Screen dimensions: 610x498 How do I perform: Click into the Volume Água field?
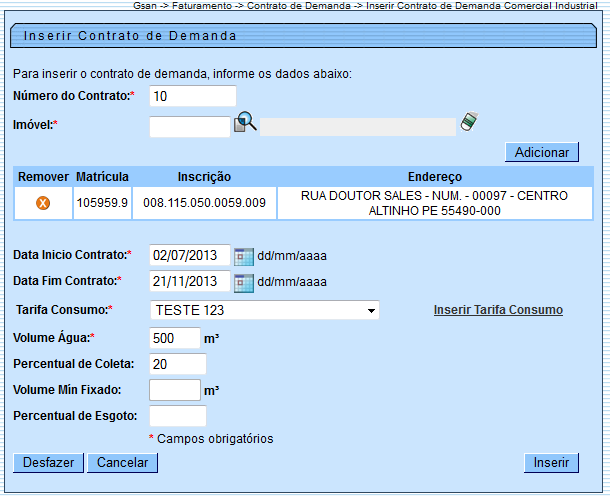click(174, 339)
